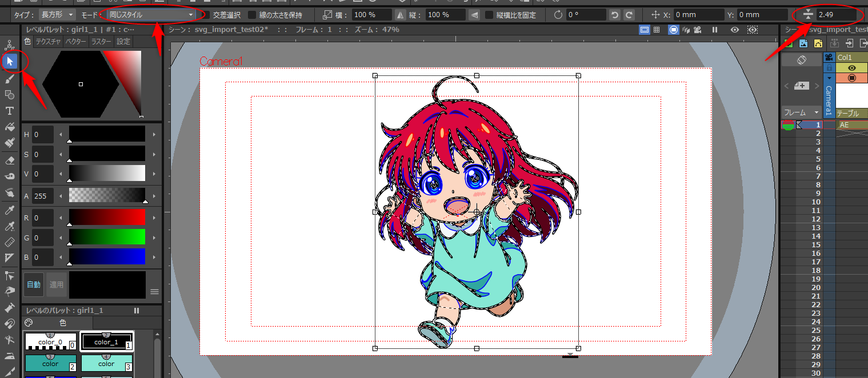Viewport: 868px width, 378px height.
Task: Click the viewer freeze pause icon
Action: (714, 30)
